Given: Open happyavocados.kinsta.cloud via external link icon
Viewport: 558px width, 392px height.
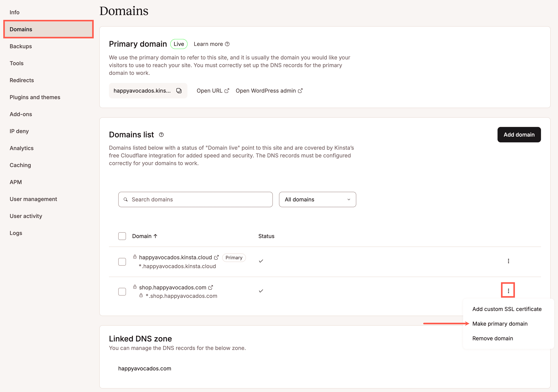Looking at the screenshot, I should coord(217,257).
